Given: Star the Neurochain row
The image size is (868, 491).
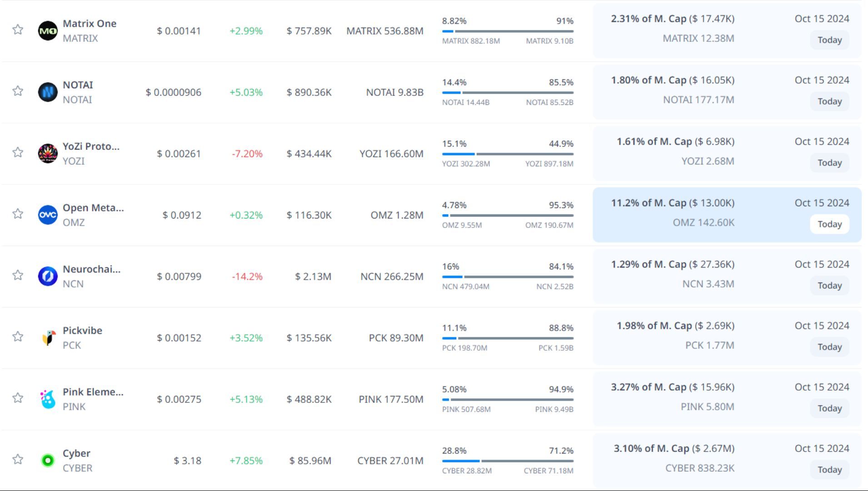Looking at the screenshot, I should click(18, 275).
